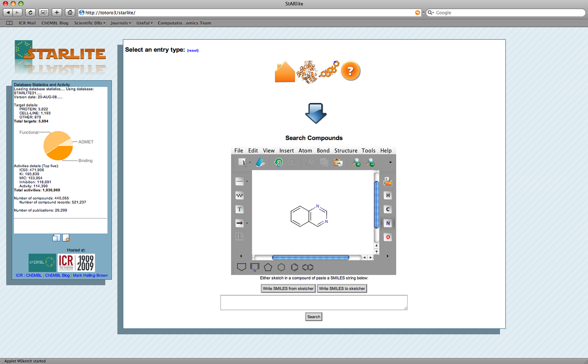Screen dimensions: 588x364
Task: Select the reaction arrow tool
Action: [240, 223]
